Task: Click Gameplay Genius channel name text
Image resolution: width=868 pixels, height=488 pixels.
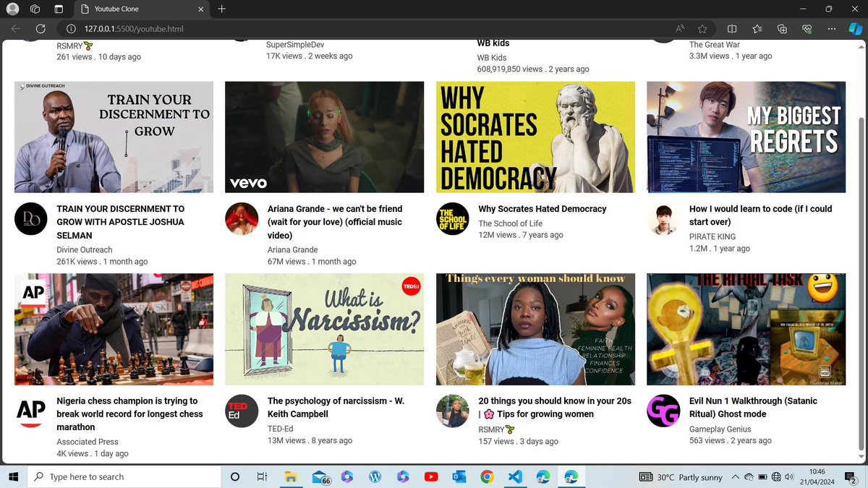Action: click(724, 429)
